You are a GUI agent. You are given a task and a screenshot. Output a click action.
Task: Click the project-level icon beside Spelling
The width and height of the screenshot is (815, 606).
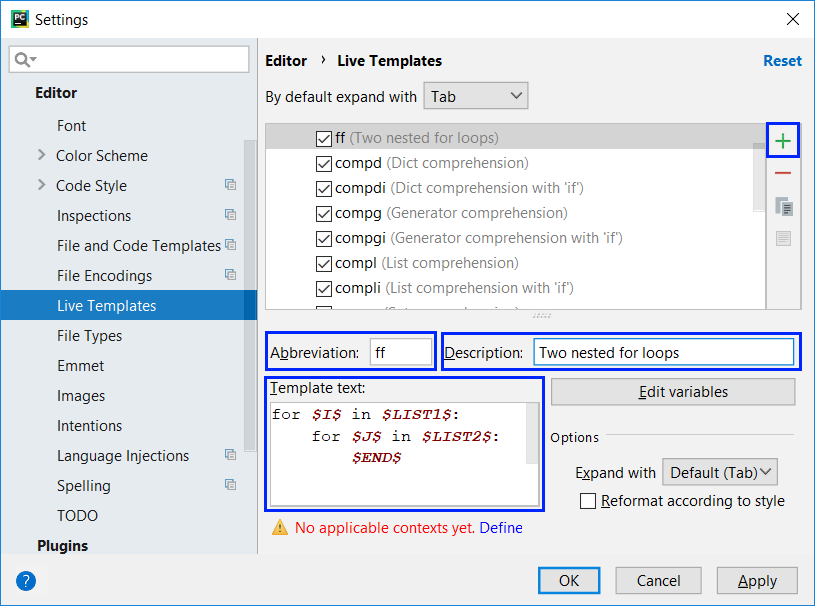pyautogui.click(x=230, y=485)
